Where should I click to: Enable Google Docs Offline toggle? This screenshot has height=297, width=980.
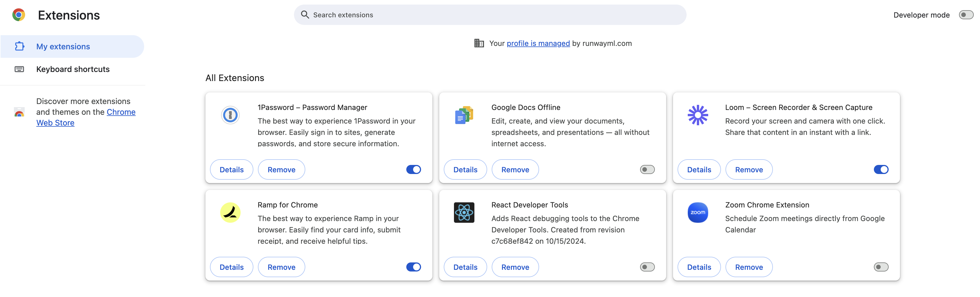point(647,169)
